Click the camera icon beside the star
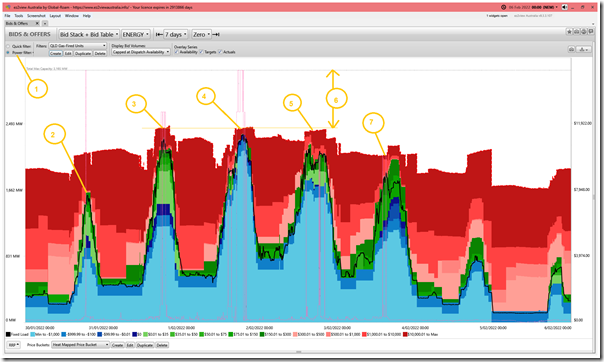This screenshot has width=604, height=362. (x=576, y=32)
